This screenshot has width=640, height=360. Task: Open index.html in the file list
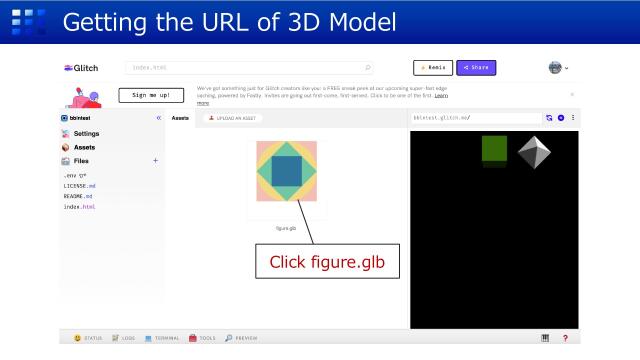pos(79,207)
